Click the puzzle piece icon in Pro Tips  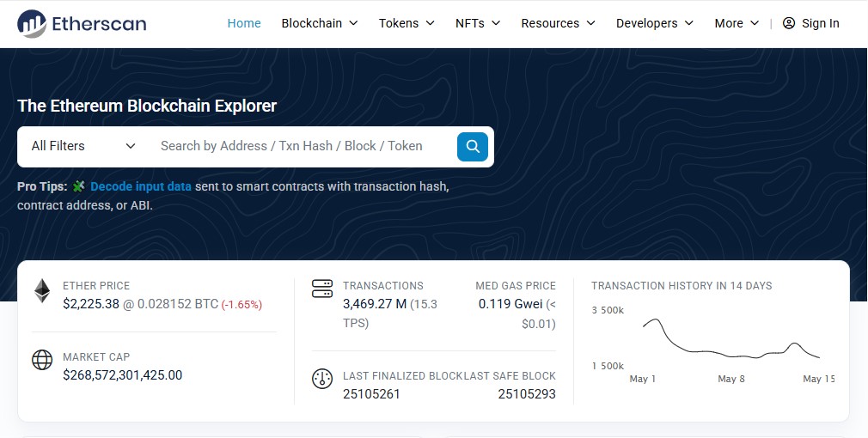click(x=78, y=186)
